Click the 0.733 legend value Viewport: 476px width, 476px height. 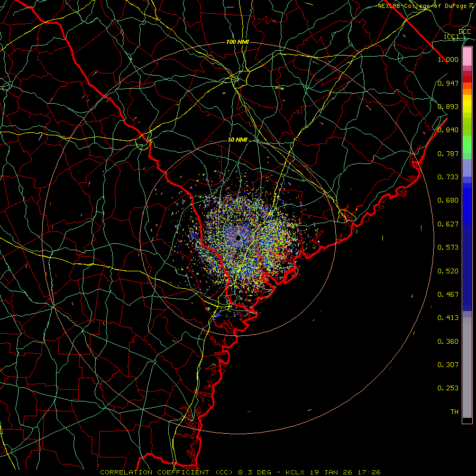pos(448,177)
